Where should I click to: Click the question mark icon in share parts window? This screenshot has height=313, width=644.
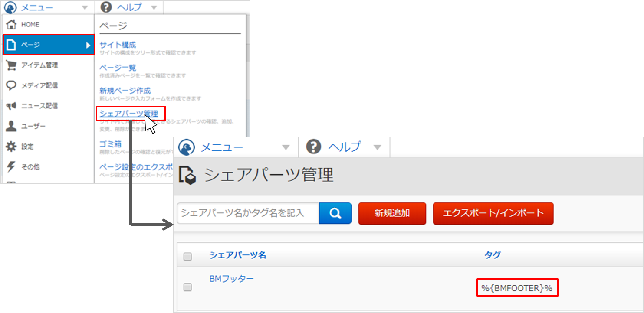coord(314,147)
